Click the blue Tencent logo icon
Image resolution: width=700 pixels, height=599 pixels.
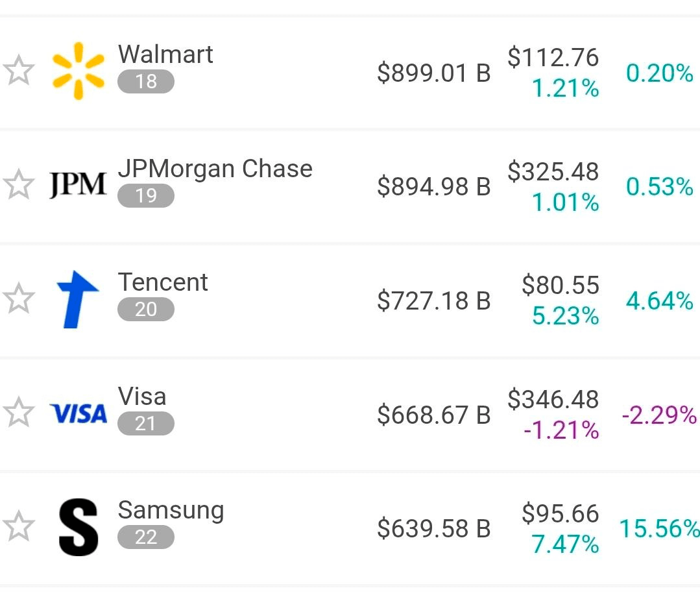(x=78, y=299)
